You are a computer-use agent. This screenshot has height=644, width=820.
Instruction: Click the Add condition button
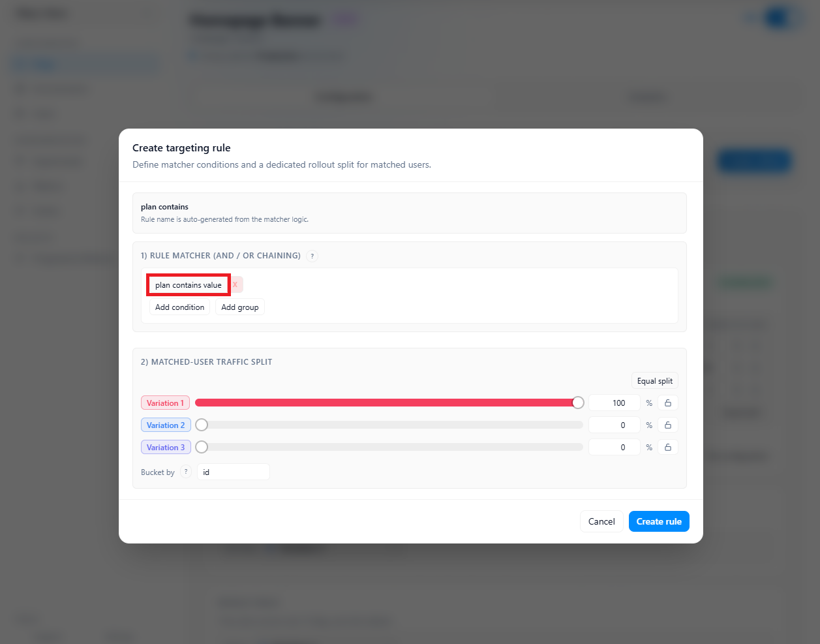(179, 307)
